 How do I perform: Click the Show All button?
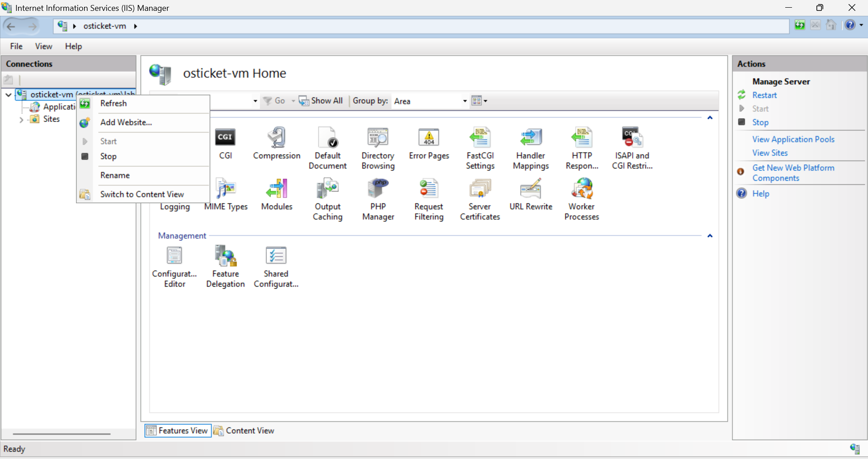click(x=321, y=101)
